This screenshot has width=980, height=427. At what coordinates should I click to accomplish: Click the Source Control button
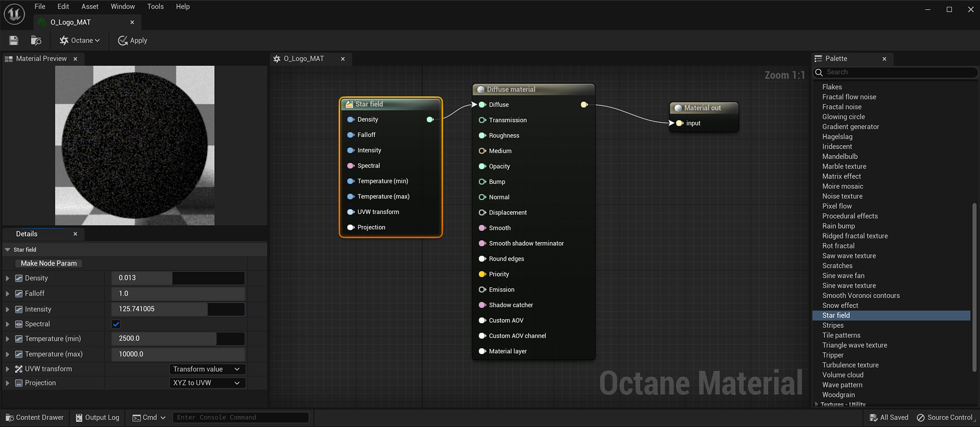[x=945, y=418]
